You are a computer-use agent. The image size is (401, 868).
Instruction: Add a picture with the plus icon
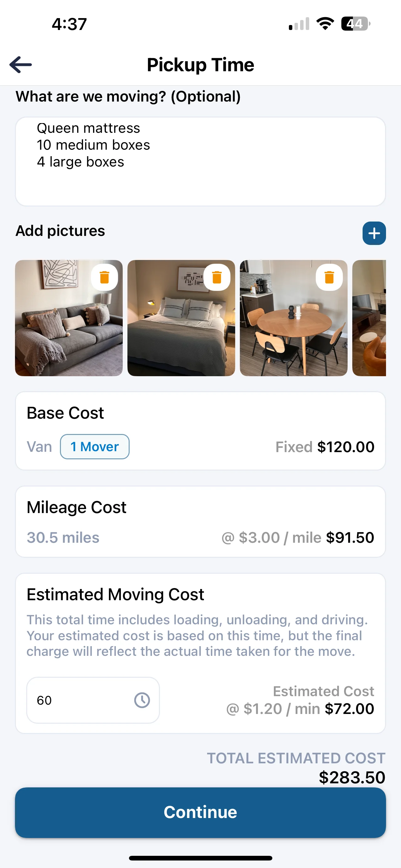(x=374, y=233)
